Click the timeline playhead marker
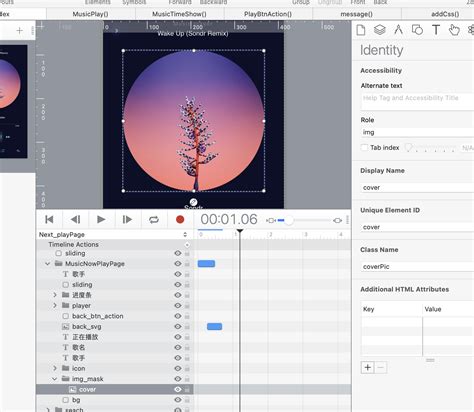 point(240,231)
